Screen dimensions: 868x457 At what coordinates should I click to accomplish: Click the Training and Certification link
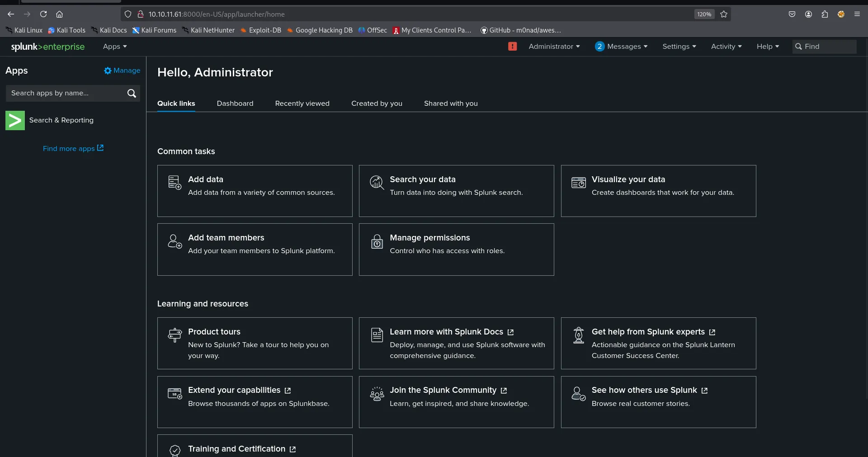pyautogui.click(x=242, y=449)
